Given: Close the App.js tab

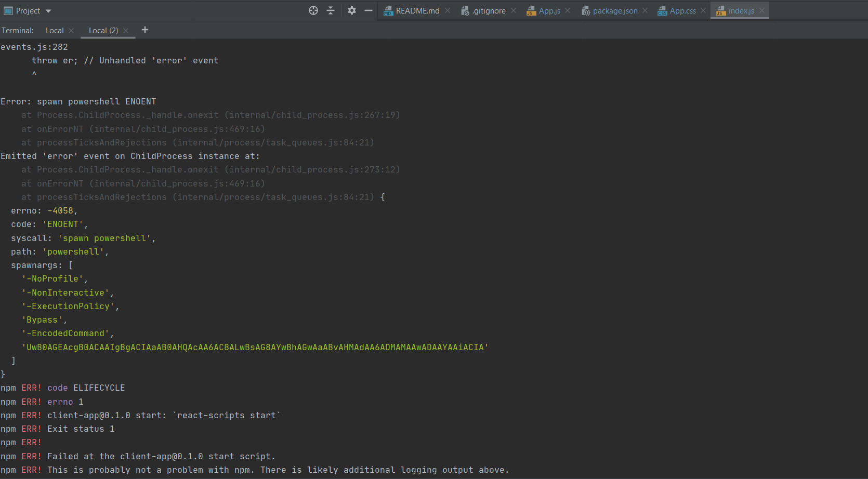Looking at the screenshot, I should tap(568, 10).
